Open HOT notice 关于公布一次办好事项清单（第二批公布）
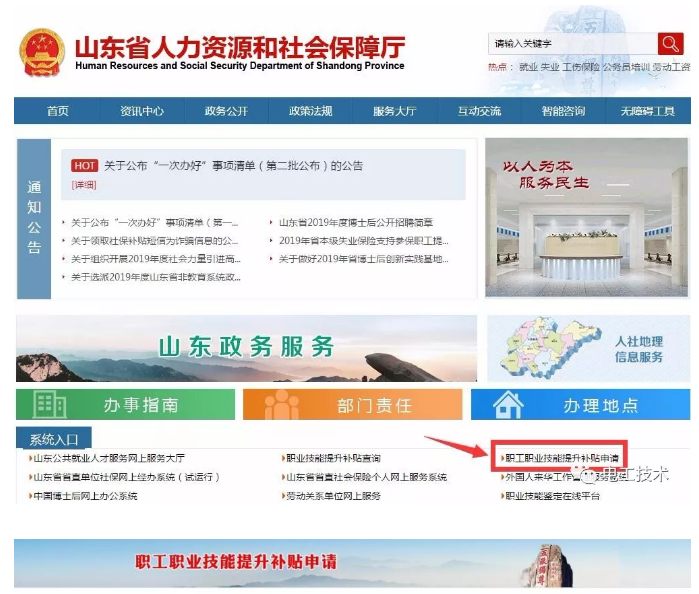 pos(233,166)
